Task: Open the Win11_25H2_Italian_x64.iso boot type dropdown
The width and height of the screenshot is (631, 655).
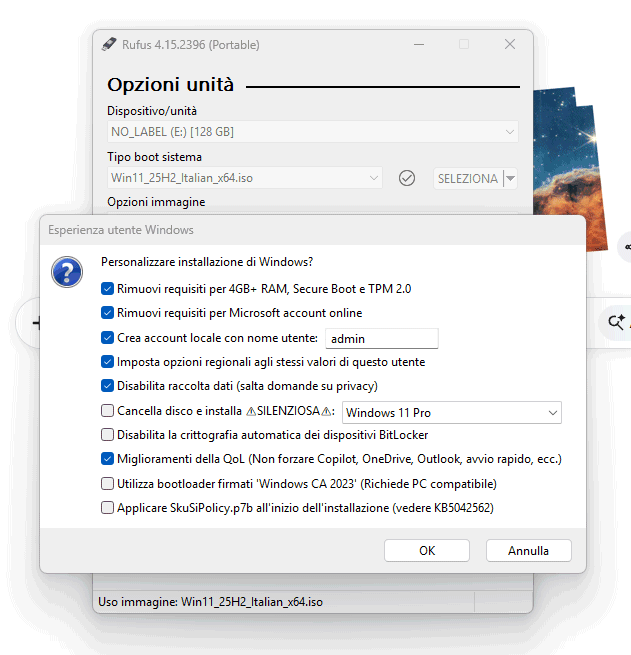Action: 245,178
